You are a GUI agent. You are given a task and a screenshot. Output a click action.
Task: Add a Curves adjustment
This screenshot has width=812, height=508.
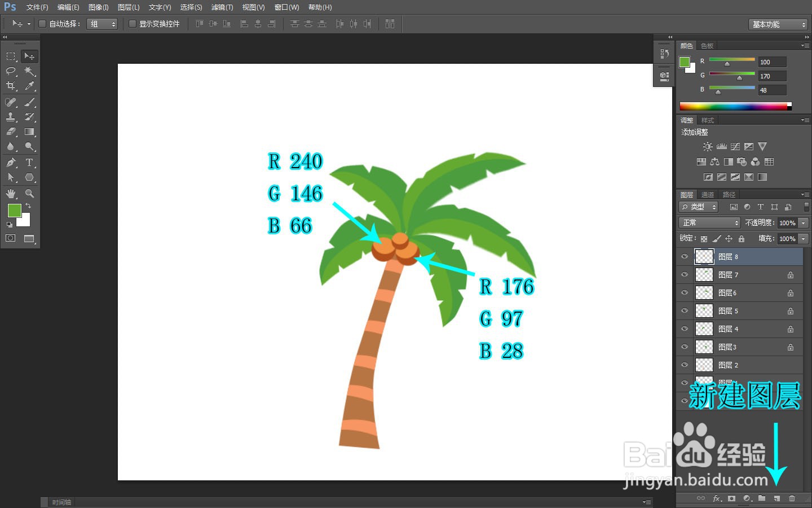735,146
